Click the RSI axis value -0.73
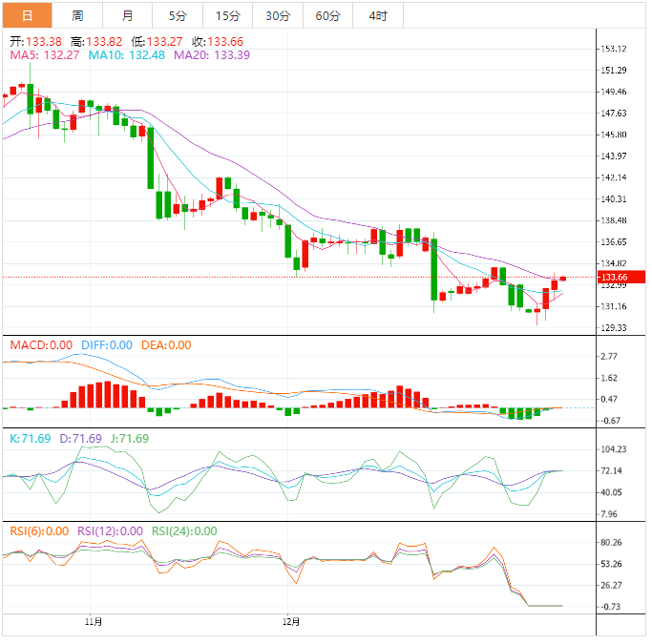Viewport: 652px width, 644px height. pyautogui.click(x=610, y=607)
